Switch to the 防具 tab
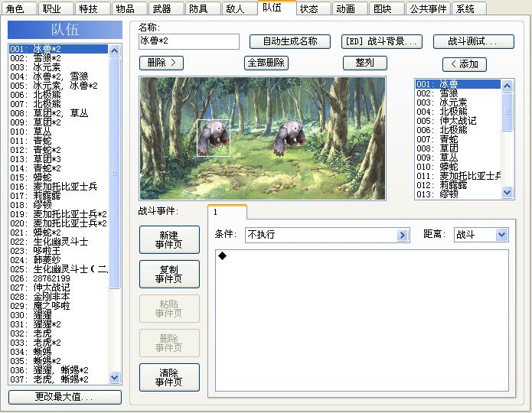Image resolution: width=532 pixels, height=413 pixels. tap(203, 8)
